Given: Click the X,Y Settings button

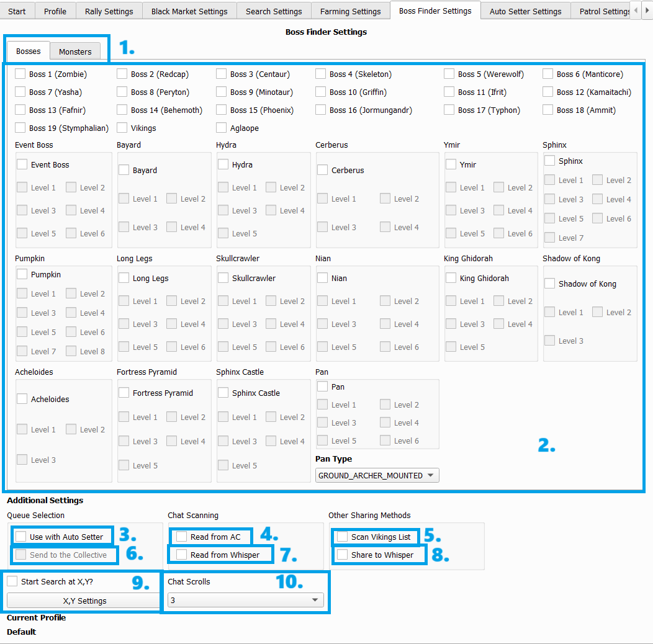Looking at the screenshot, I should [84, 601].
